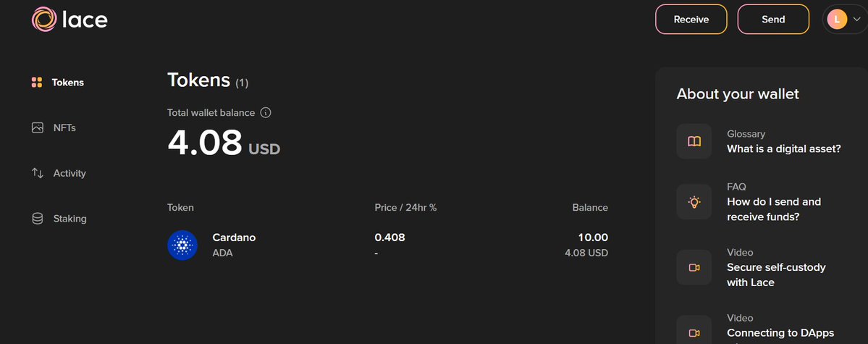
Task: Open the Glossary book icon
Action: [694, 141]
